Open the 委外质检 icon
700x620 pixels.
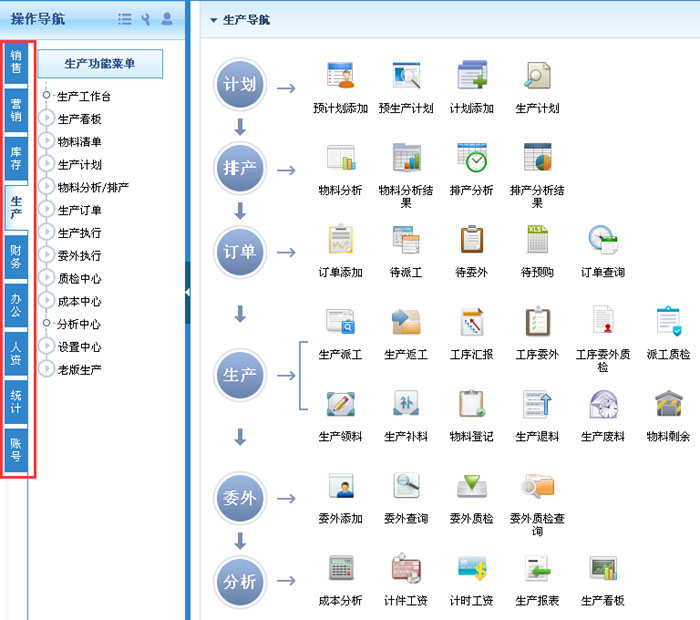tap(472, 487)
